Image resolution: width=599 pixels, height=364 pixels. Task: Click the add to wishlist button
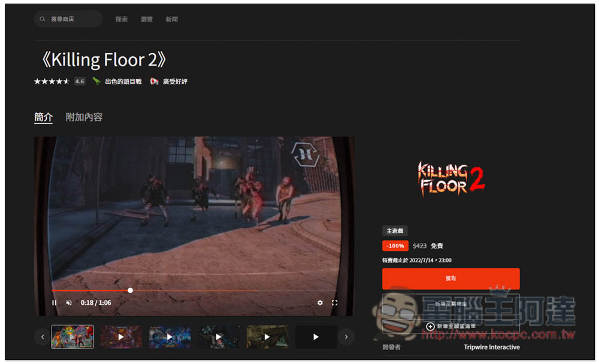click(x=451, y=326)
